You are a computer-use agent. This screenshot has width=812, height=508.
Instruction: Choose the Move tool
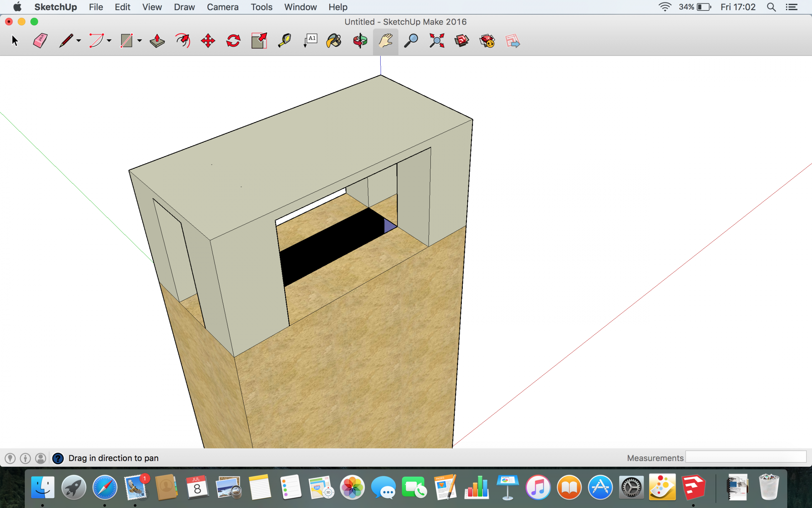(x=208, y=41)
